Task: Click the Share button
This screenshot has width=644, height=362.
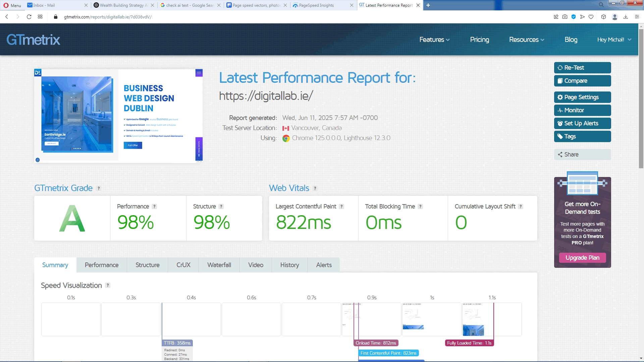Action: (582, 155)
